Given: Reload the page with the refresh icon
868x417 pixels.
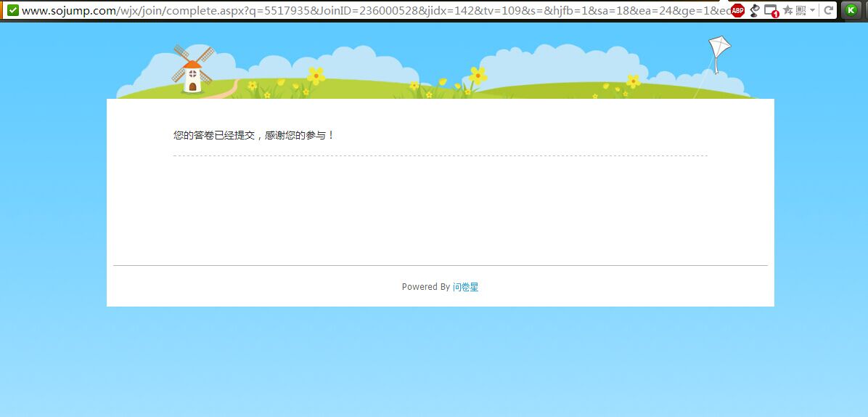Looking at the screenshot, I should coord(829,10).
